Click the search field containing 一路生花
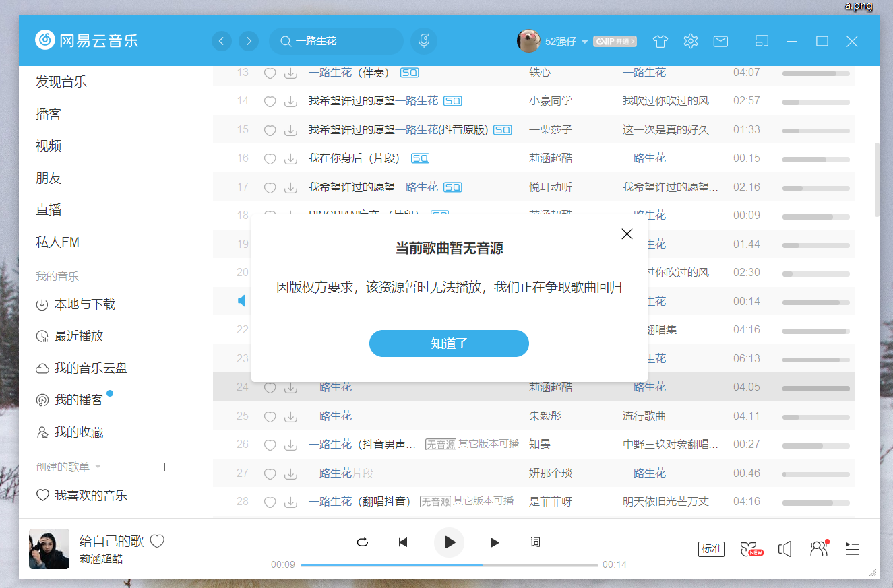The width and height of the screenshot is (893, 588). (x=344, y=41)
